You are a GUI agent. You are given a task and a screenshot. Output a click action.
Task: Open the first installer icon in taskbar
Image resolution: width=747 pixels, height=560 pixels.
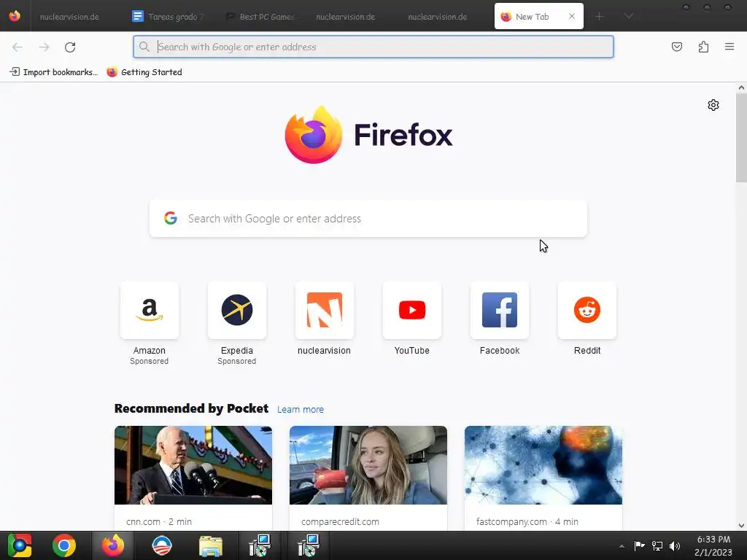pos(260,545)
